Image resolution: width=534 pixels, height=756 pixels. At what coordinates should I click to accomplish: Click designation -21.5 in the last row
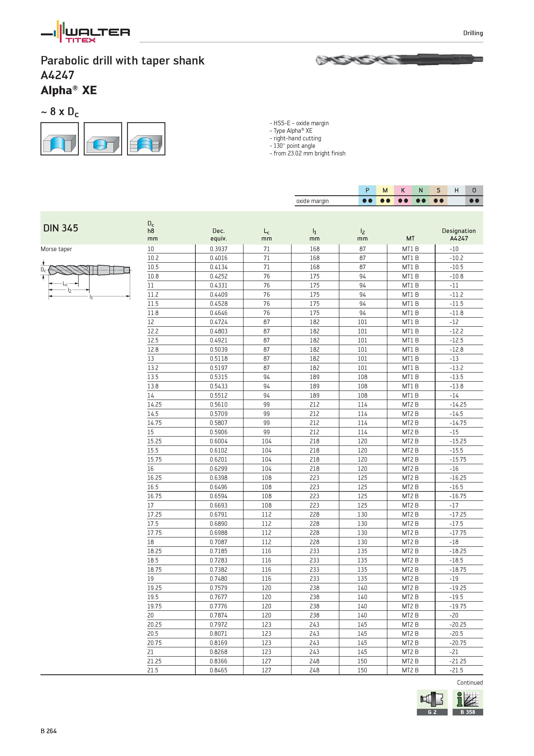pyautogui.click(x=456, y=670)
